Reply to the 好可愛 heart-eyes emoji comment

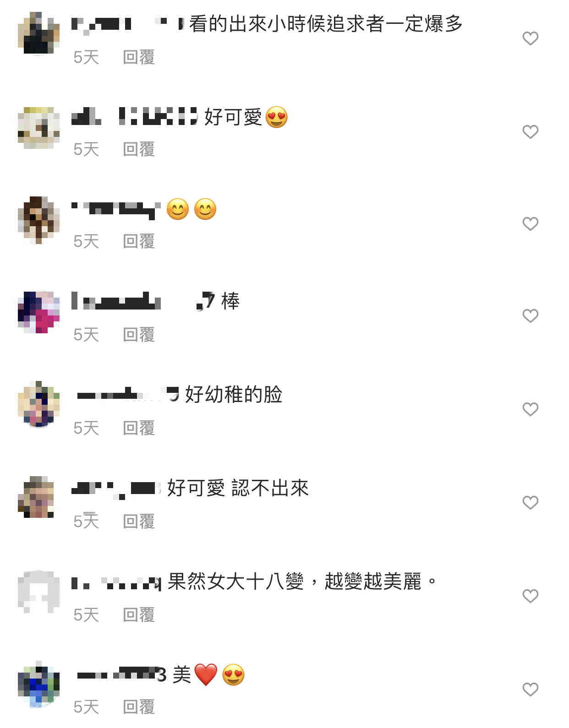click(139, 149)
